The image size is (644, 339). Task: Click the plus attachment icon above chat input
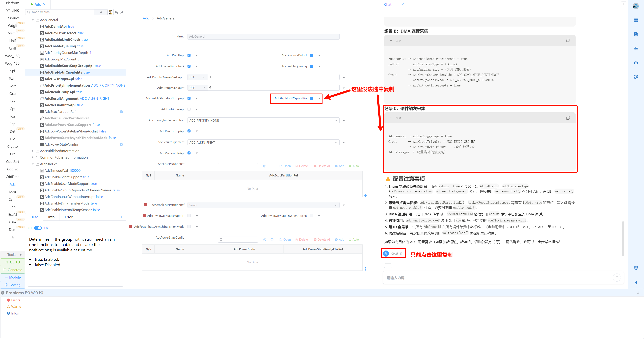click(x=388, y=264)
